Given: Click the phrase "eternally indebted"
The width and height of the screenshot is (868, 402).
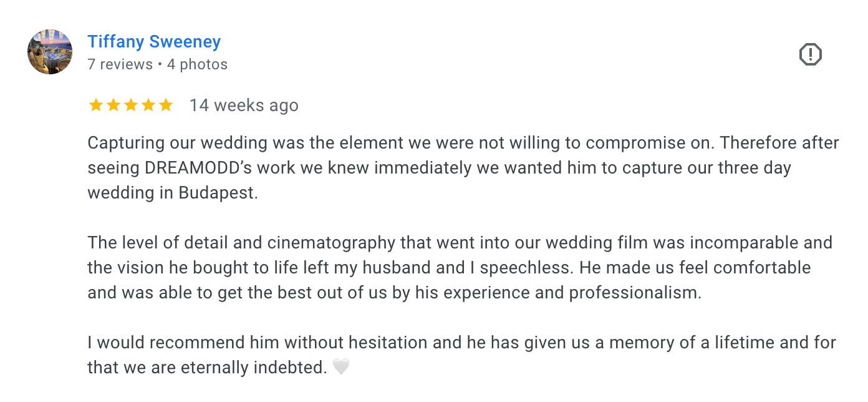Looking at the screenshot, I should click(253, 368).
